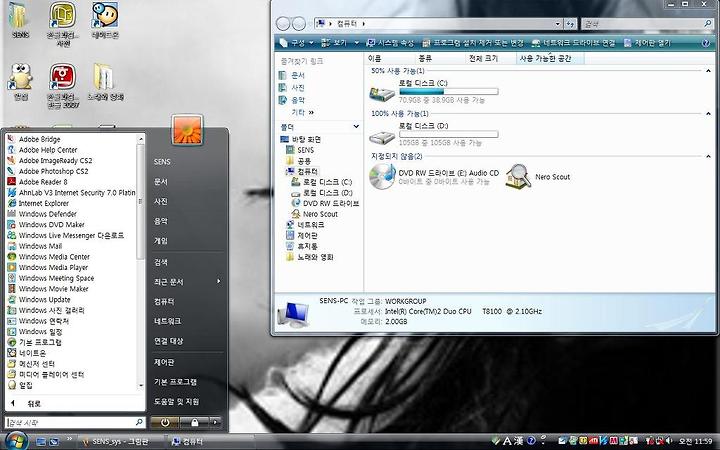
Task: Click the Explorer search box
Action: (x=647, y=23)
